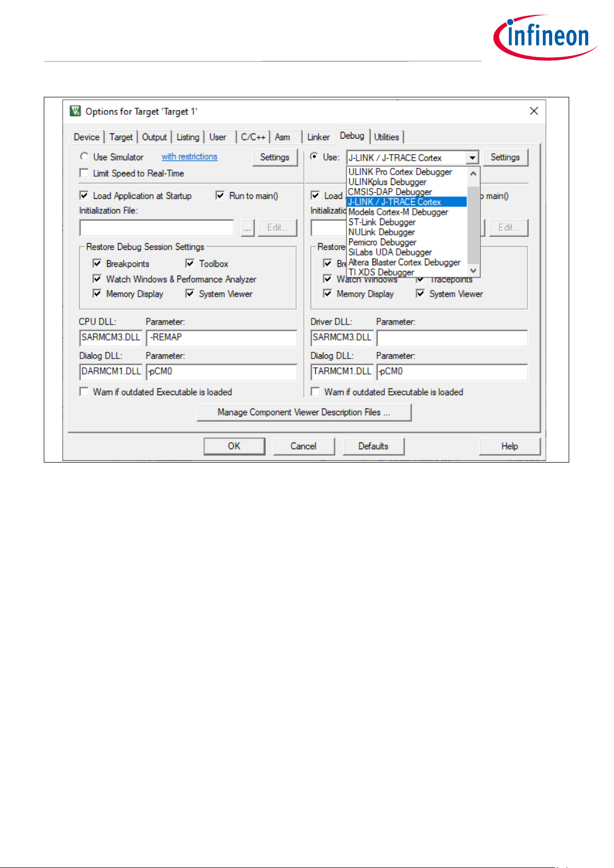Switch to the C/C++ tab

tap(253, 137)
